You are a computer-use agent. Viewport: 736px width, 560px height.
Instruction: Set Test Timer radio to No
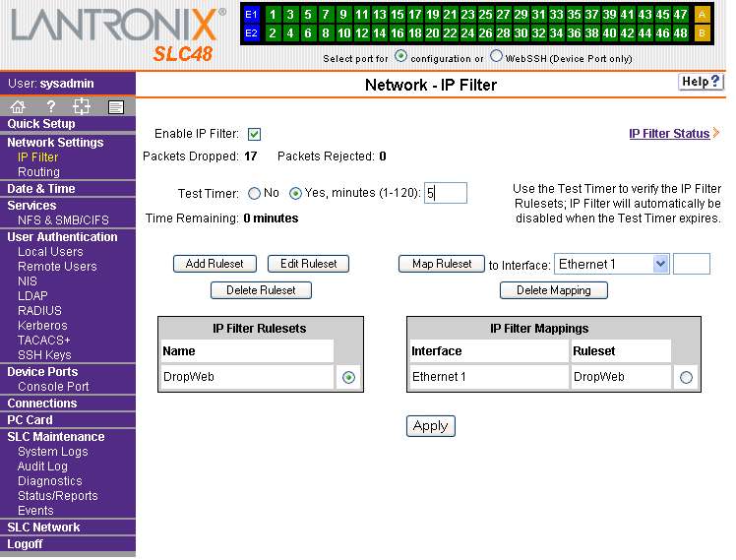point(254,193)
